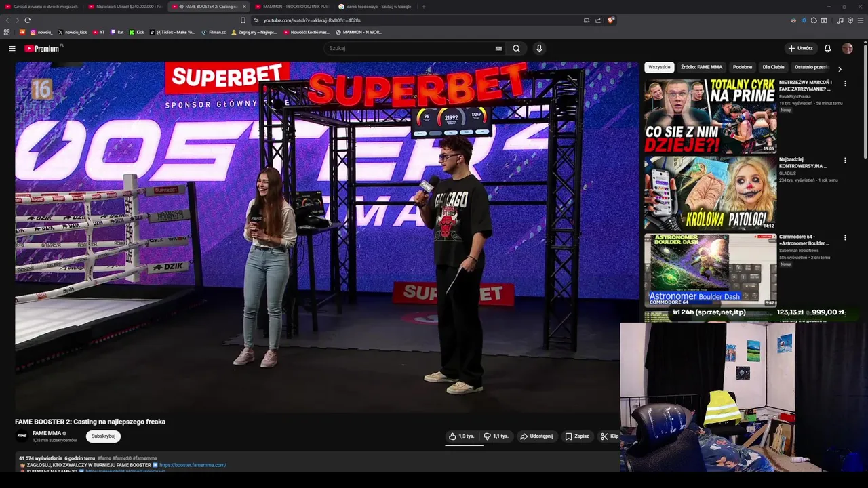Click the #famemma hashtag in description

145,458
